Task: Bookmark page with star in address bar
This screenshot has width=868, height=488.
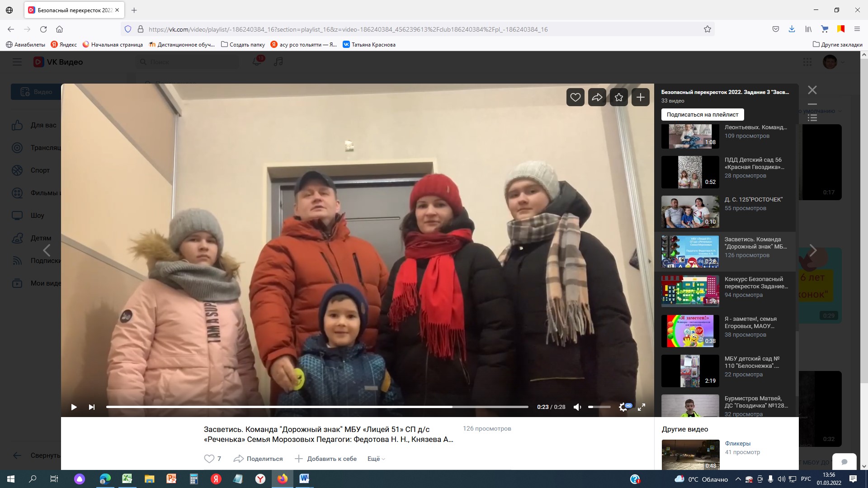Action: tap(708, 29)
